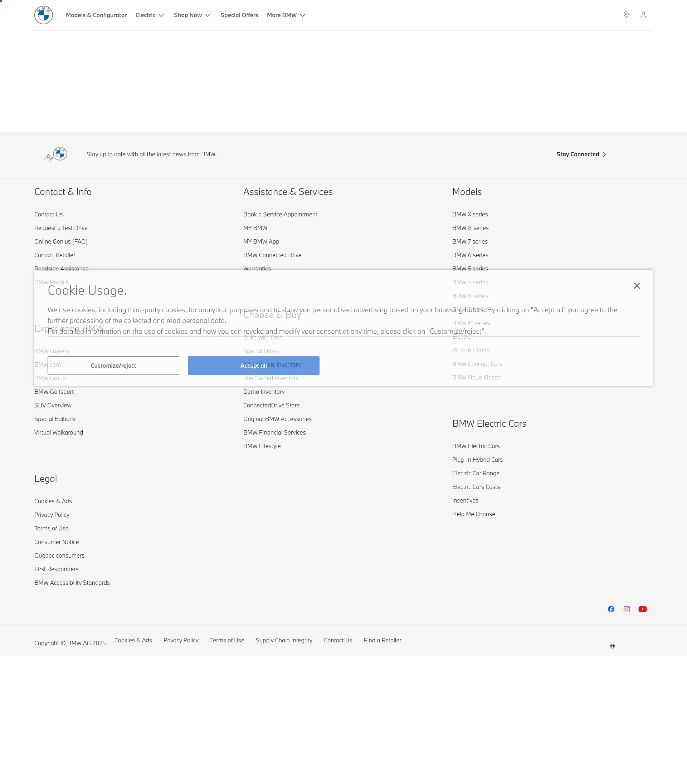Click BMW Connected Drive link
Screen dimensions: 687x784
point(272,255)
